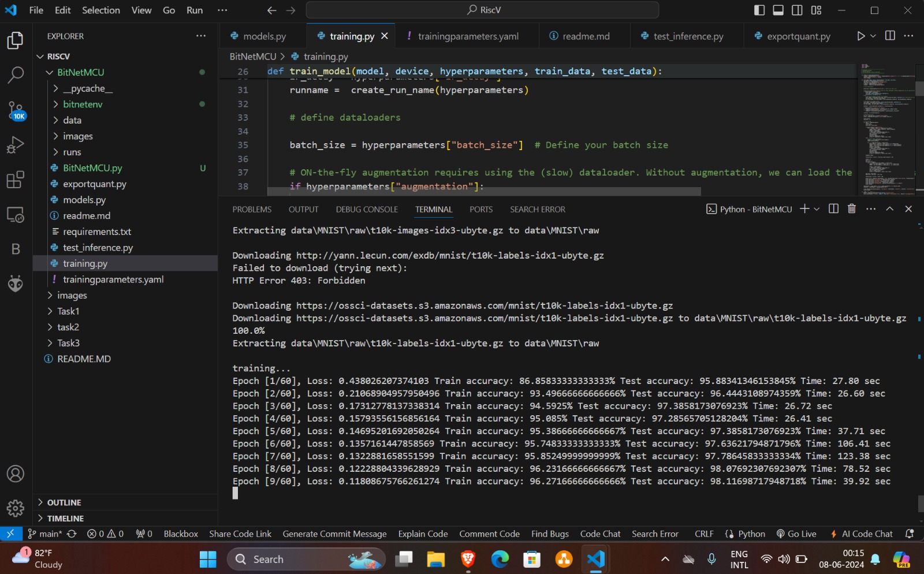Open the Extensions view
The height and width of the screenshot is (574, 924).
click(x=16, y=180)
